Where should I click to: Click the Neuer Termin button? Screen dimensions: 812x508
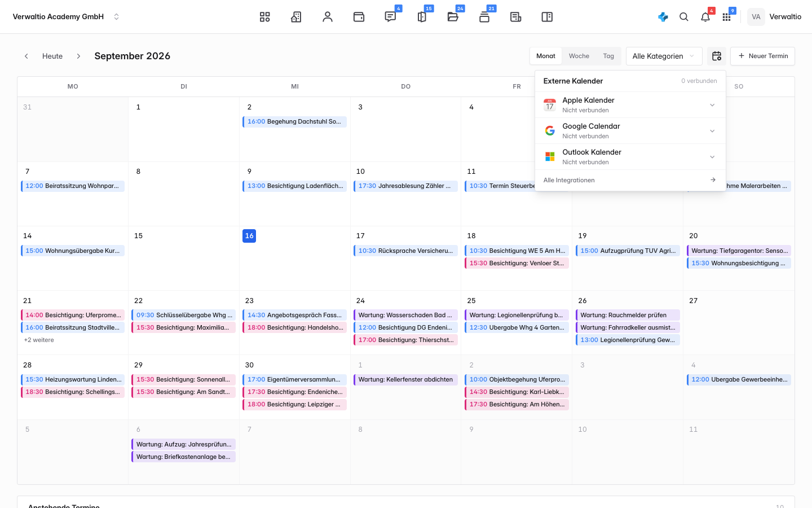(x=762, y=56)
